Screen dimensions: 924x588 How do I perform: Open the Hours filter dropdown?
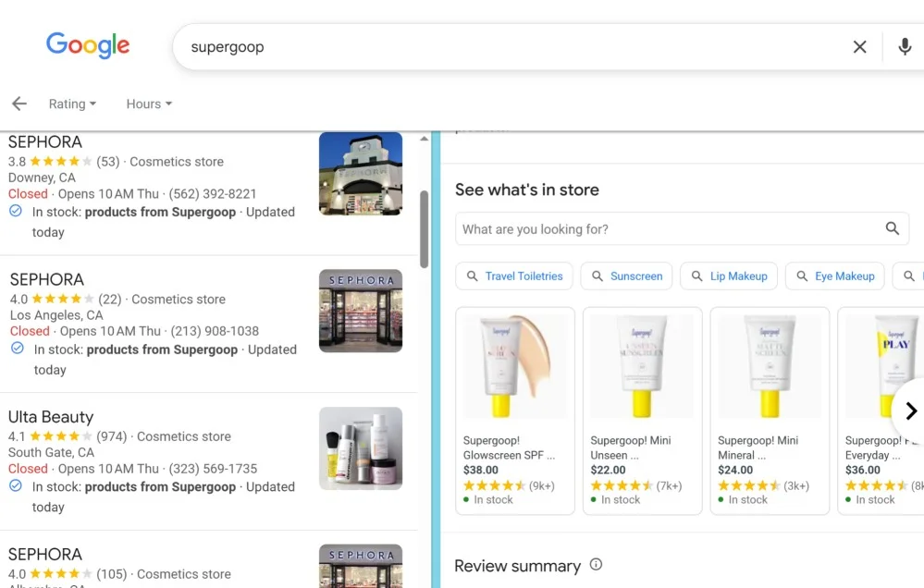coord(149,104)
